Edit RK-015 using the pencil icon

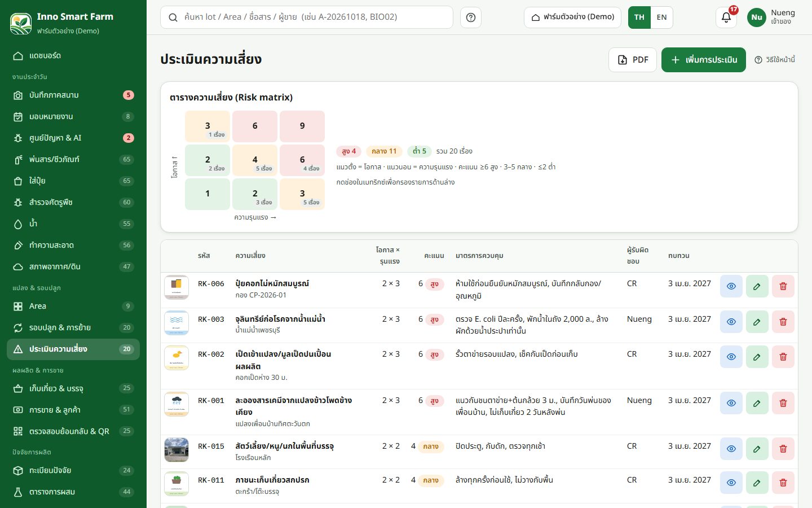coord(757,449)
